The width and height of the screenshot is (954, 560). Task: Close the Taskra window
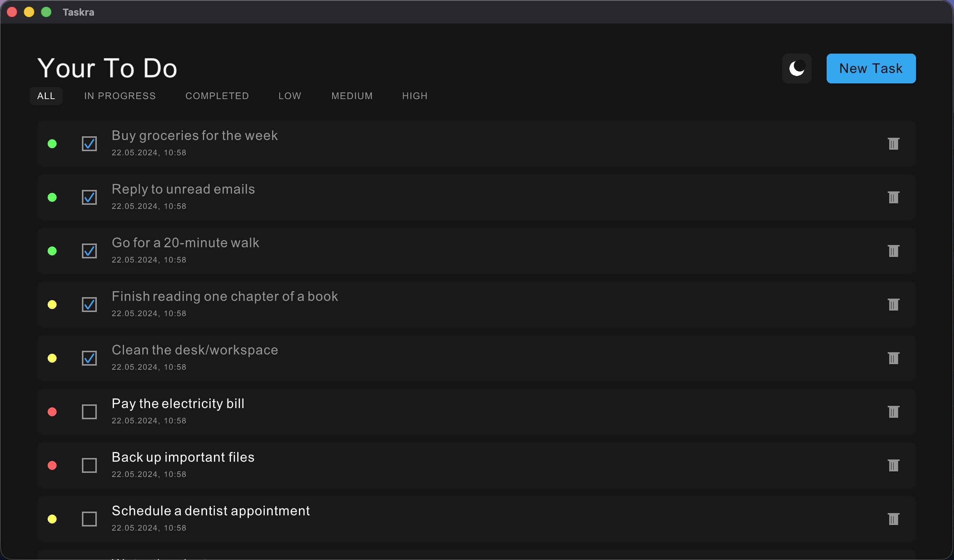pyautogui.click(x=12, y=12)
